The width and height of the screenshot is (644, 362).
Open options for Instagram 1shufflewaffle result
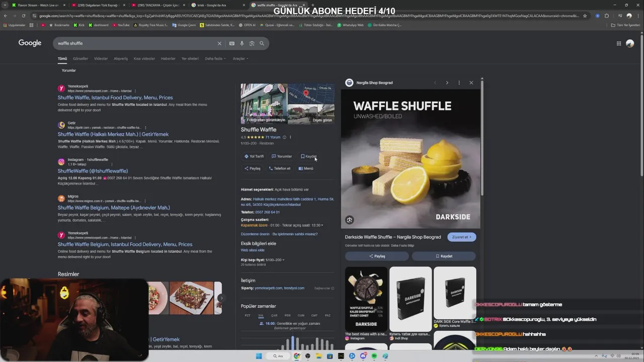112,164
